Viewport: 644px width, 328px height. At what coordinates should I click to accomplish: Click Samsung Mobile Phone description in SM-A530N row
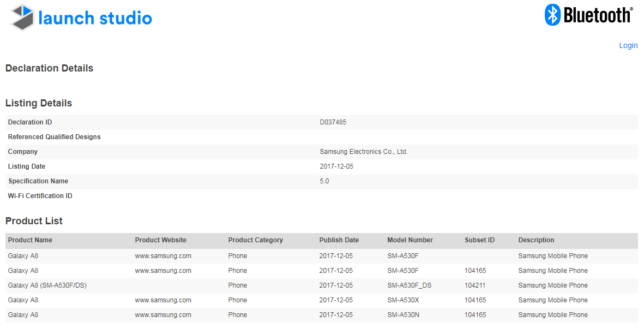coord(553,315)
